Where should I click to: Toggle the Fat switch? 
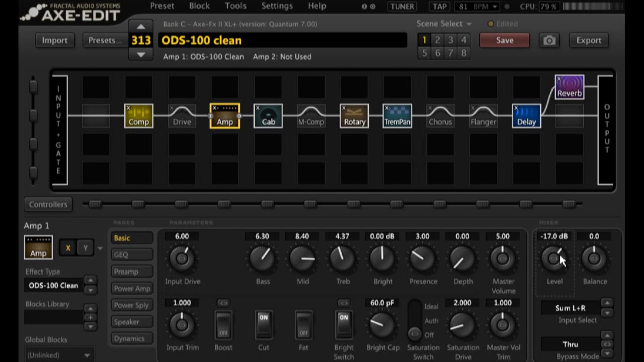pos(303,325)
